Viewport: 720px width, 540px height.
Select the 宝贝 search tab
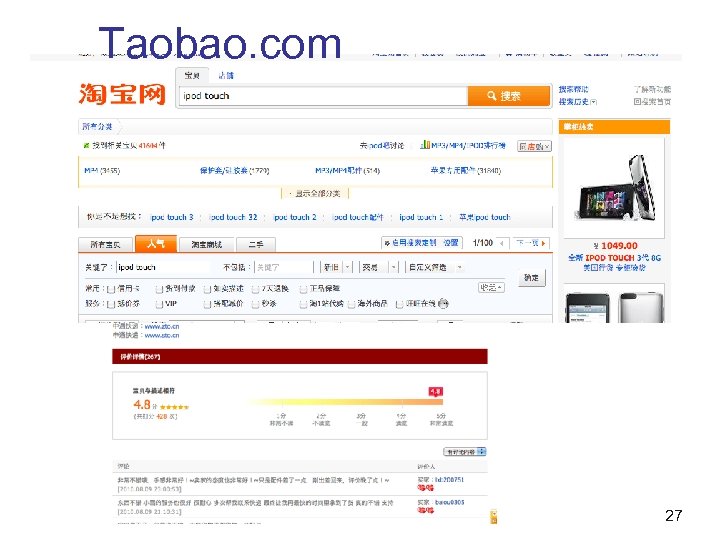[x=192, y=75]
